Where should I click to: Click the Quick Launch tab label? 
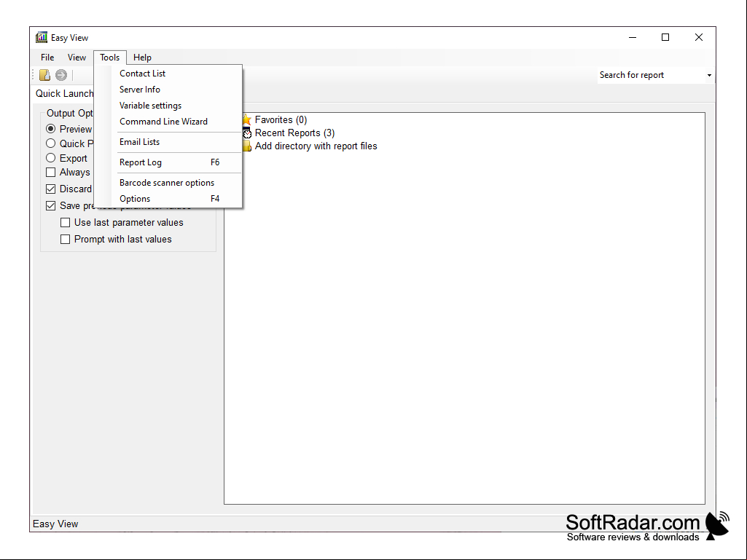64,93
